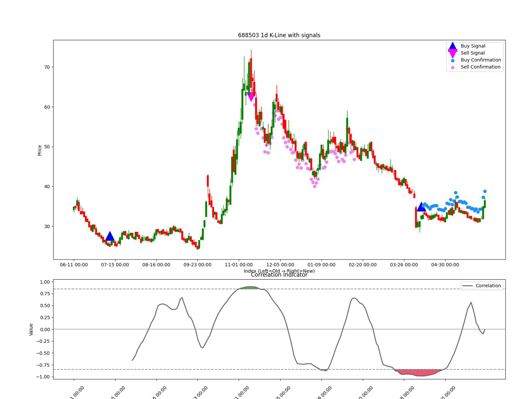532x399 pixels.
Task: Click the '11-01 00:00' date tick under the price chart
Action: pos(239,265)
